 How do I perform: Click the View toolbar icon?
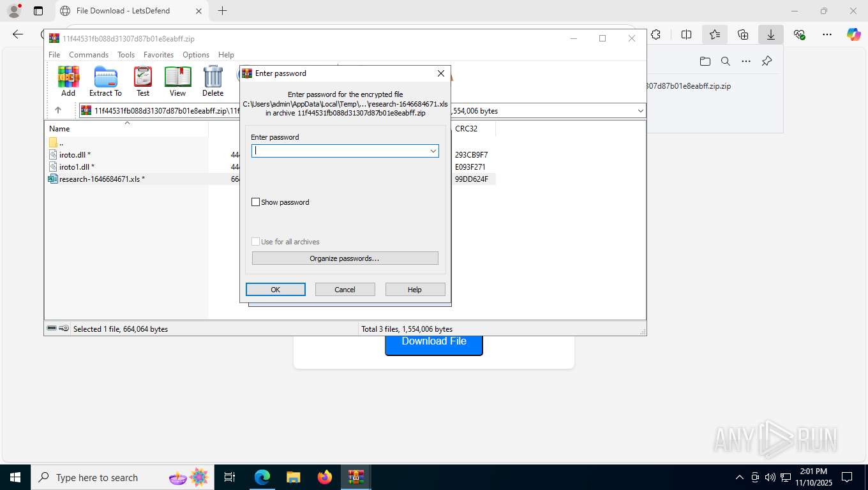click(177, 81)
